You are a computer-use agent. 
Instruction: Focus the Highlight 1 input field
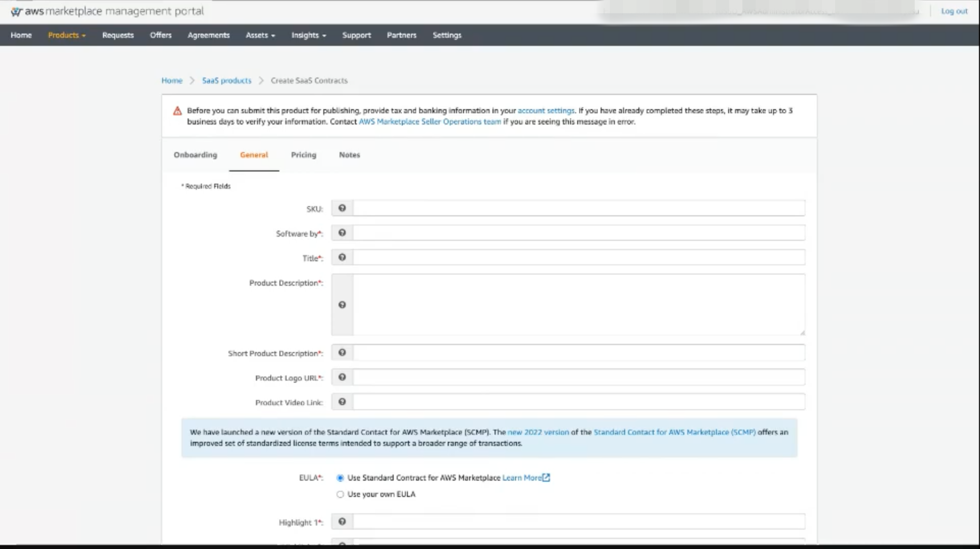[579, 521]
